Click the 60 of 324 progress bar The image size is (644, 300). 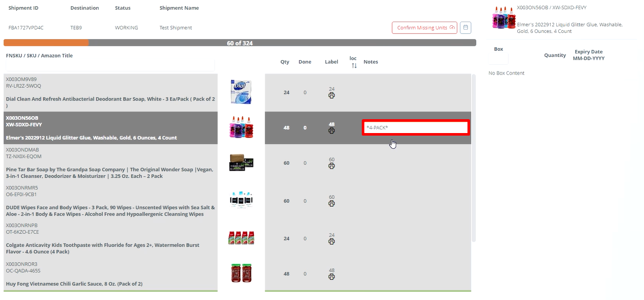click(x=240, y=43)
